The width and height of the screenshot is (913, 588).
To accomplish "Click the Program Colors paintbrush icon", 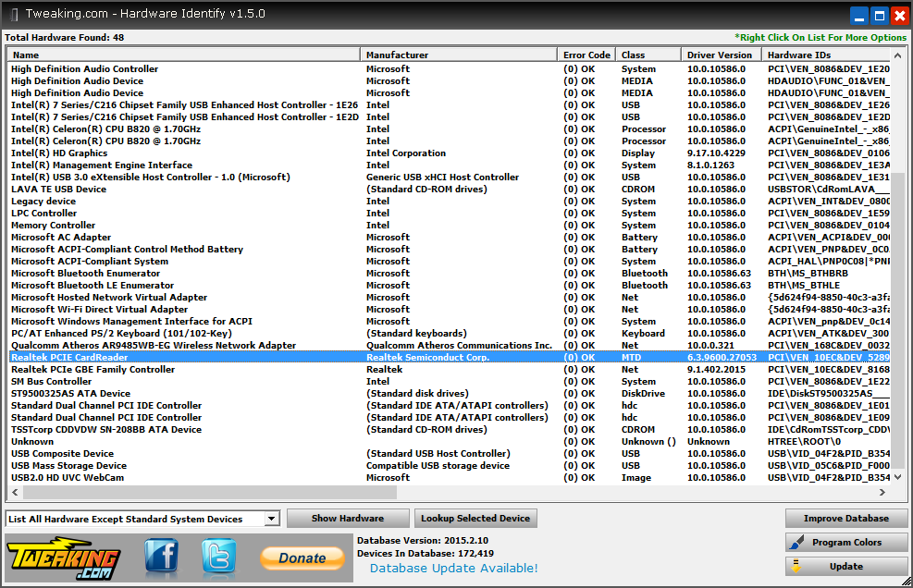I will (x=796, y=542).
